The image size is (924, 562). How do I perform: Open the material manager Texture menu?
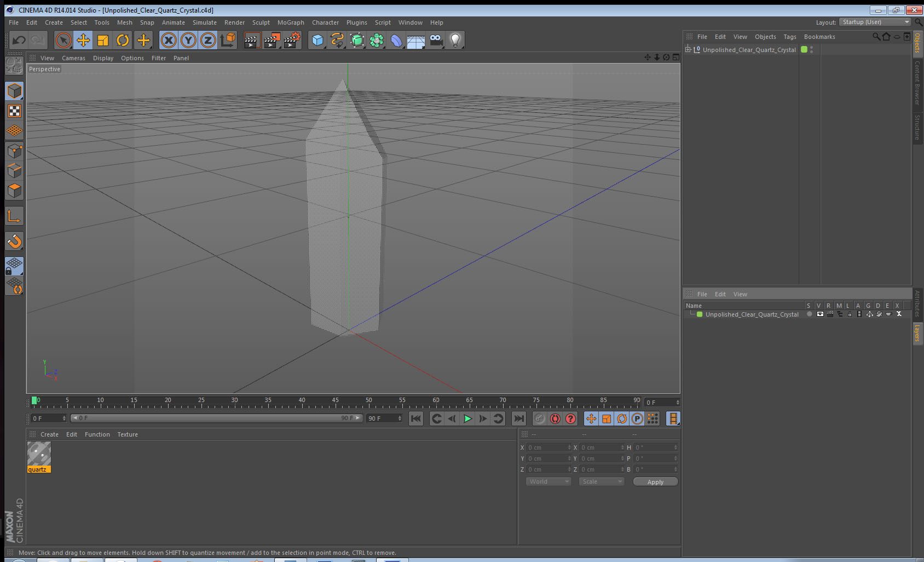128,434
